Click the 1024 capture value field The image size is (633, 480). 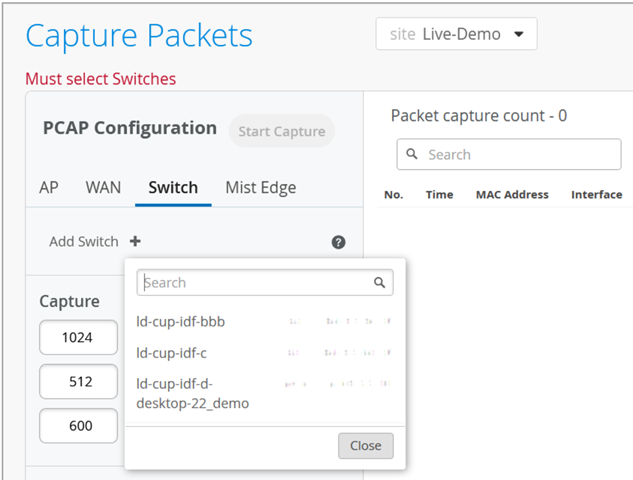click(78, 337)
